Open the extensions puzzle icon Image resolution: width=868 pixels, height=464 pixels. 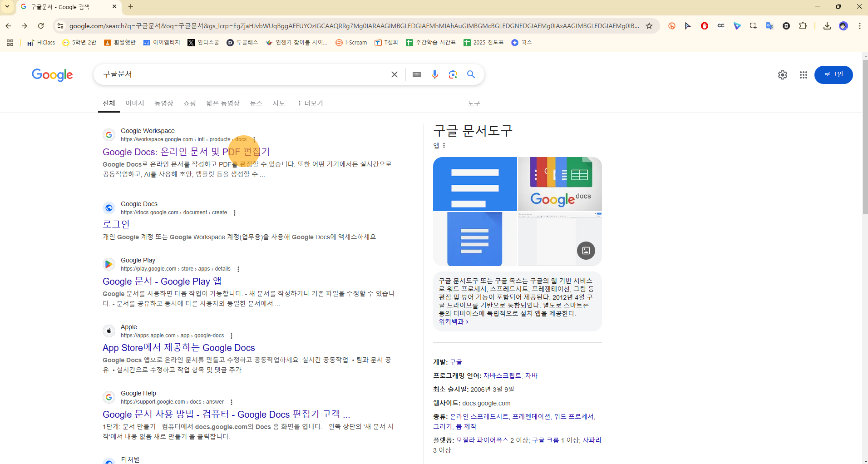[803, 26]
